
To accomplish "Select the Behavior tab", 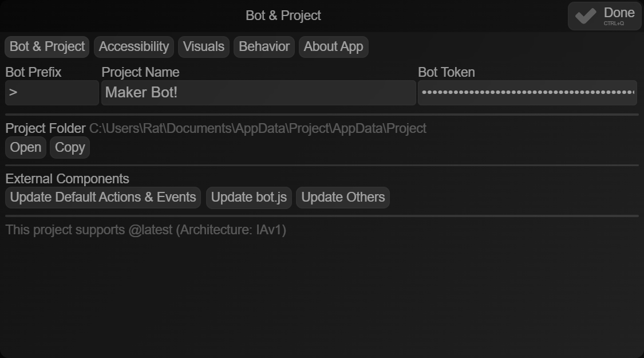I will point(264,46).
